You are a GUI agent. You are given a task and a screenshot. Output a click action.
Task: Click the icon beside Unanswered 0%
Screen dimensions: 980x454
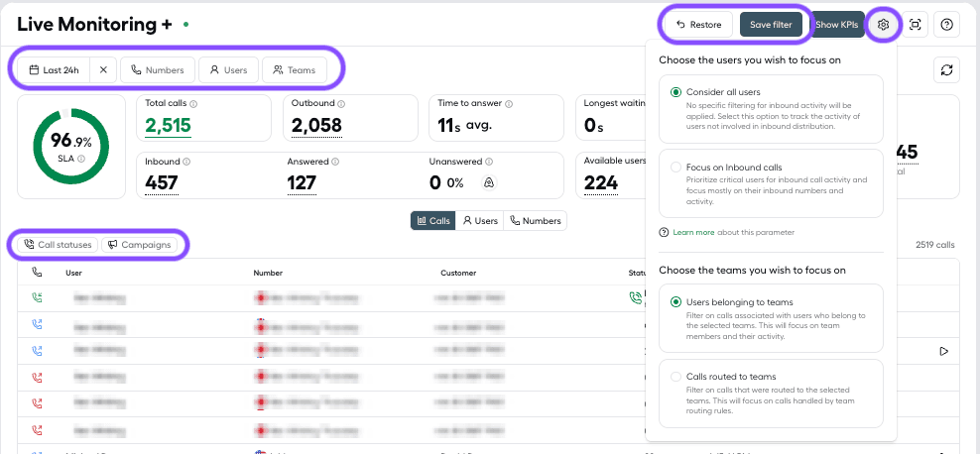point(489,182)
